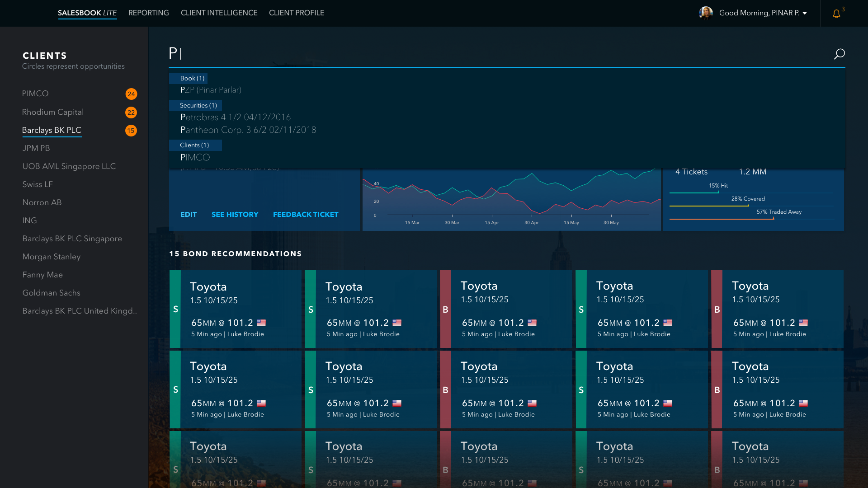Switch to the REPORTING tab

coord(149,13)
